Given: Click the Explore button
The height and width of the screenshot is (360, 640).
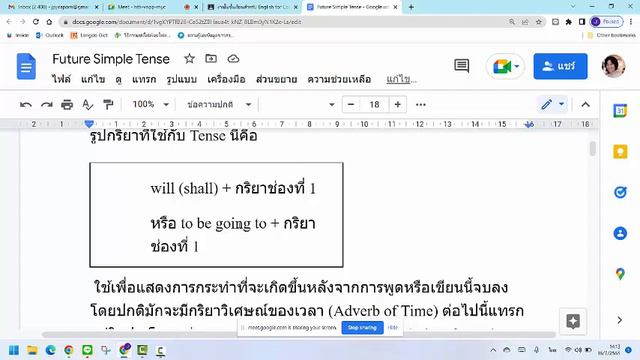Looking at the screenshot, I should pos(573,321).
